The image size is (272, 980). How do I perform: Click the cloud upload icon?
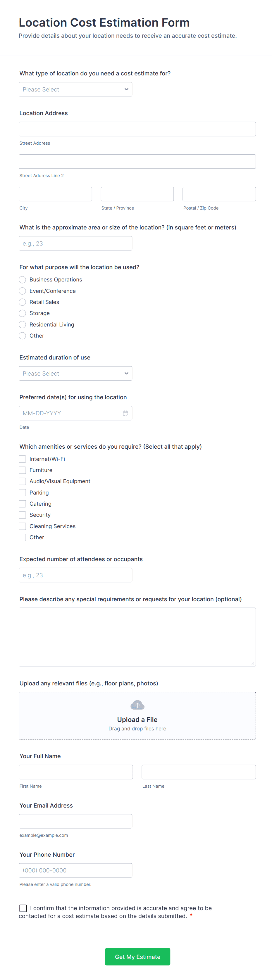pyautogui.click(x=137, y=705)
